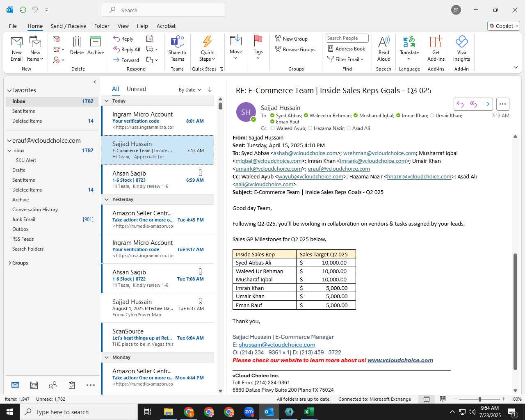The image size is (525, 420).
Task: Click the New Group button
Action: coord(291,39)
